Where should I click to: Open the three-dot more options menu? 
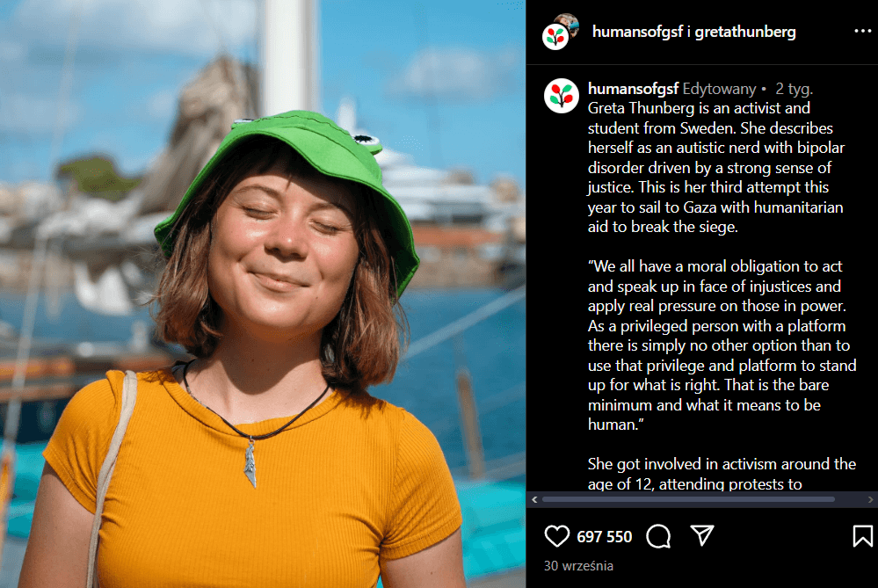tap(862, 32)
